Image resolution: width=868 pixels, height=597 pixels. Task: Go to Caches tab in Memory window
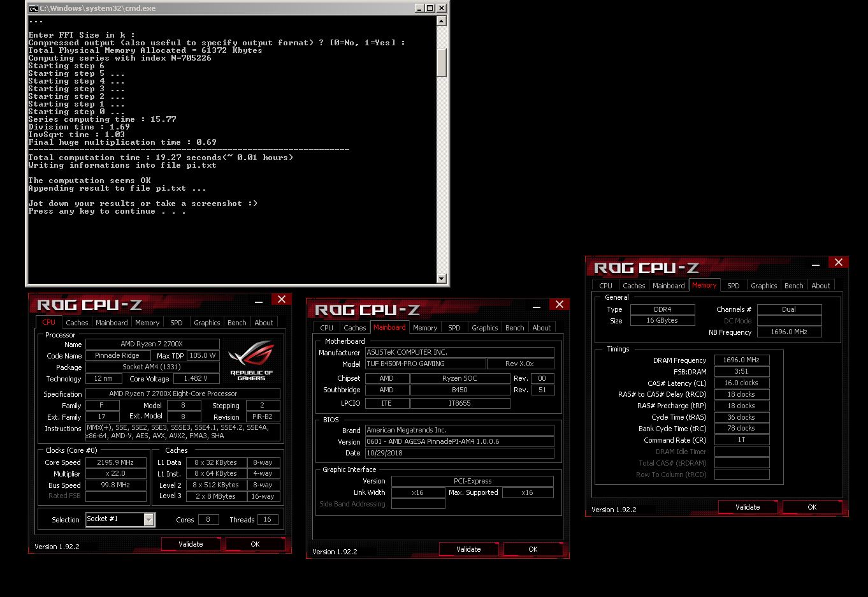[x=634, y=286]
